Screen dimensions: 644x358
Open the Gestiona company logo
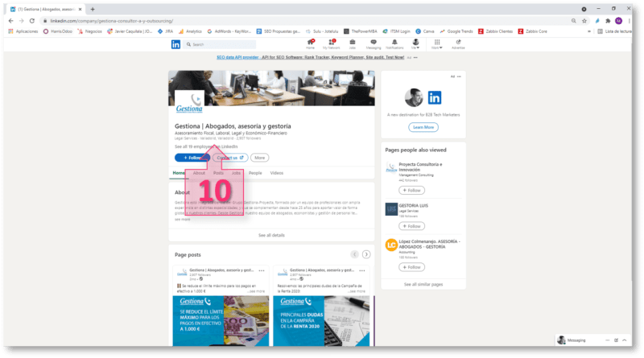tap(189, 103)
